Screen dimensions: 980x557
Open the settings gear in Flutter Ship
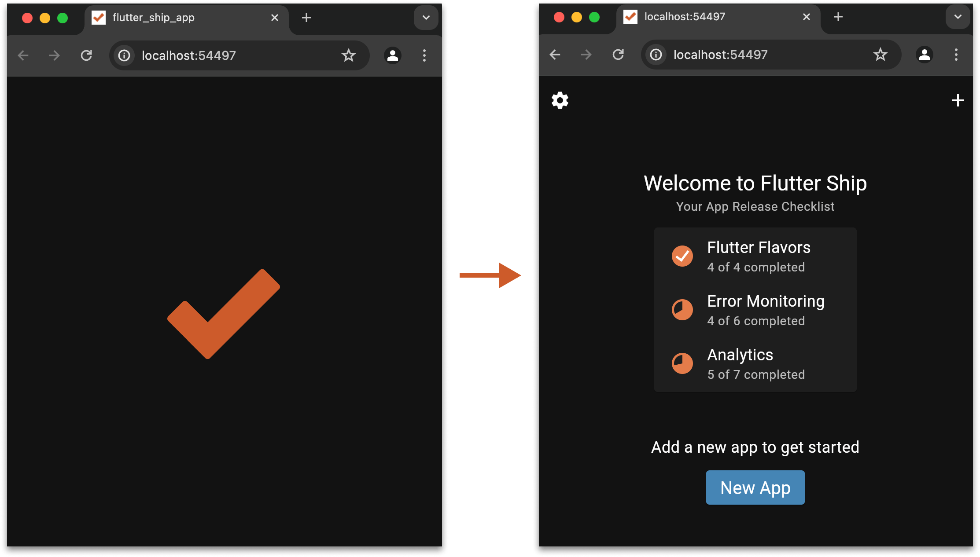560,100
